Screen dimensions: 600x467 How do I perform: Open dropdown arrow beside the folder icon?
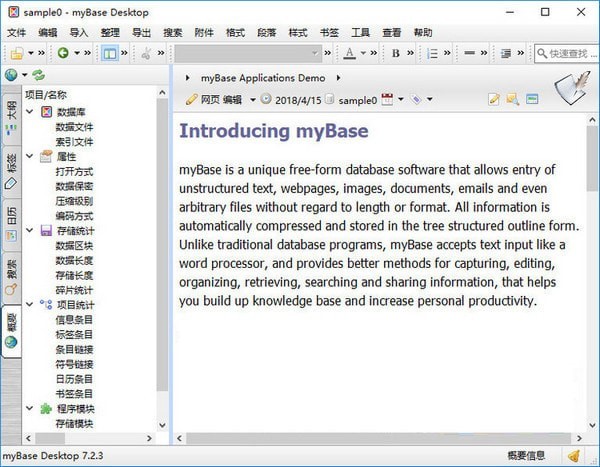[31, 53]
